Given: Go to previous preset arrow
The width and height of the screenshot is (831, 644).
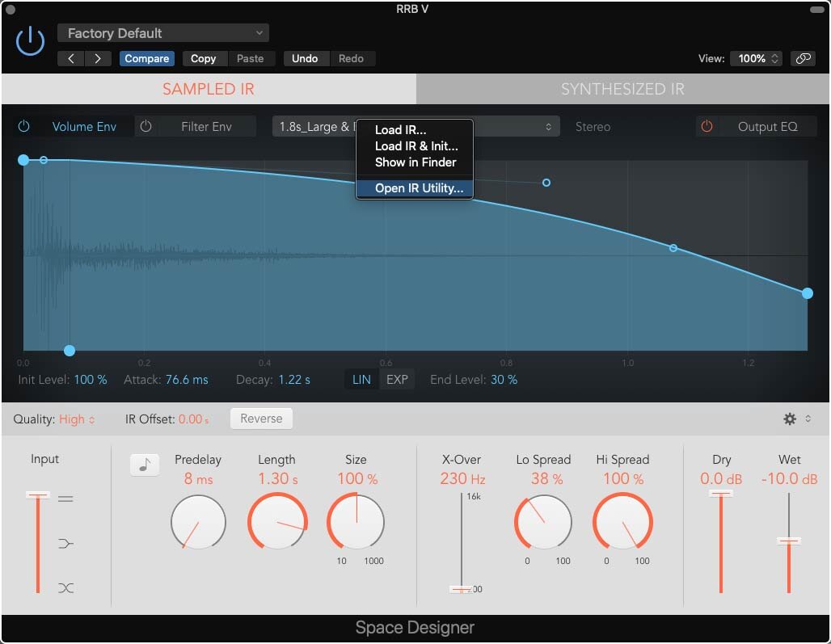Looking at the screenshot, I should click(x=71, y=58).
